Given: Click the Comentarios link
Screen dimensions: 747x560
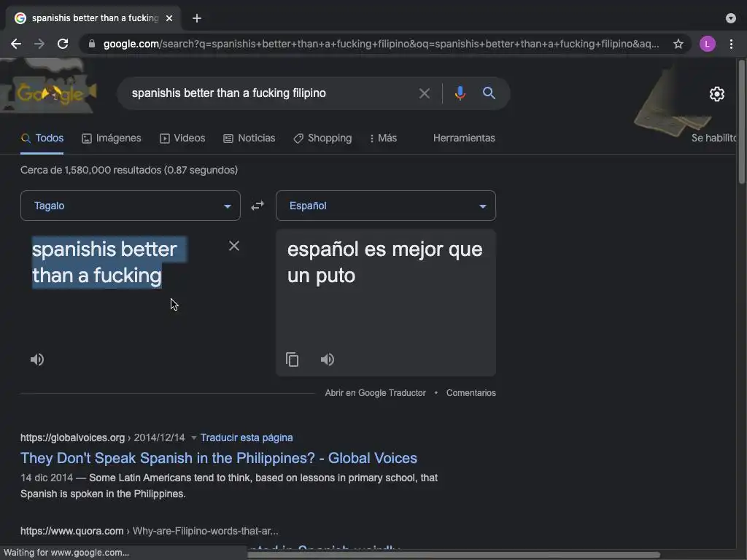Looking at the screenshot, I should (471, 393).
